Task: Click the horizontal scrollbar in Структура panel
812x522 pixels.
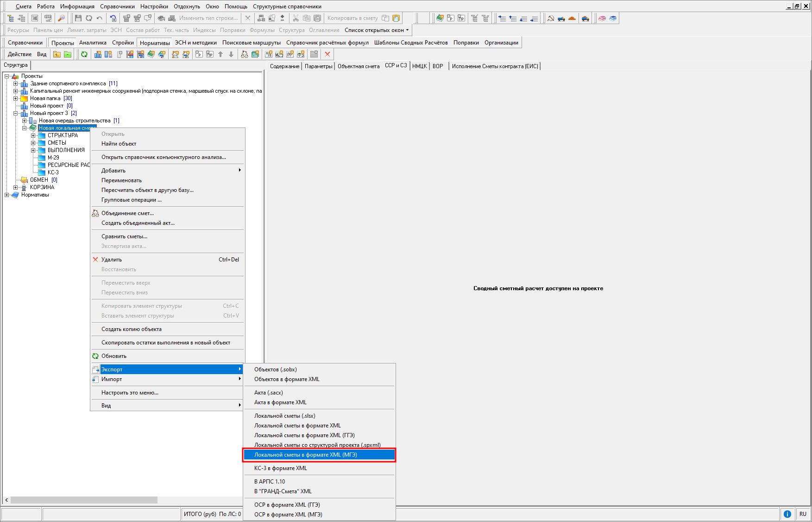Action: 83,500
